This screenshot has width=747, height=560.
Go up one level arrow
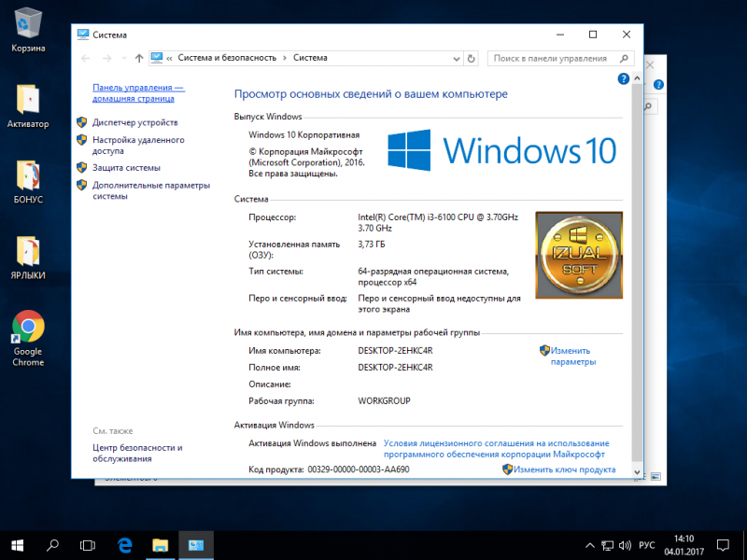click(x=139, y=58)
